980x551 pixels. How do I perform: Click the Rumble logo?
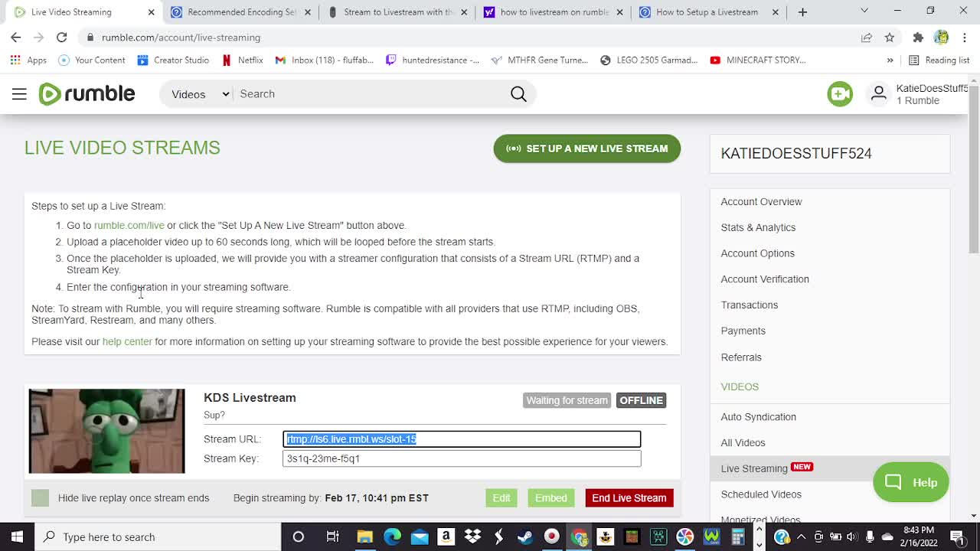(x=87, y=94)
